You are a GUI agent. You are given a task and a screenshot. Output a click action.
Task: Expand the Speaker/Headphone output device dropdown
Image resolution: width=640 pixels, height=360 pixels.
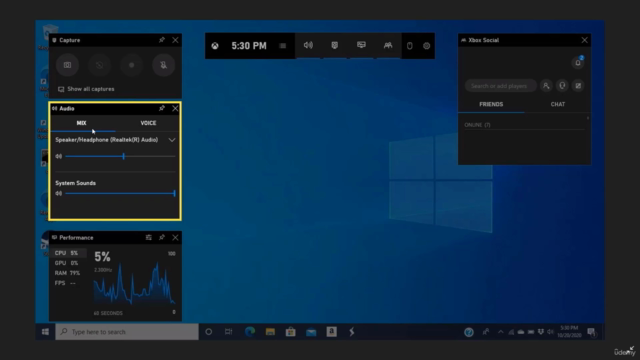click(x=172, y=140)
